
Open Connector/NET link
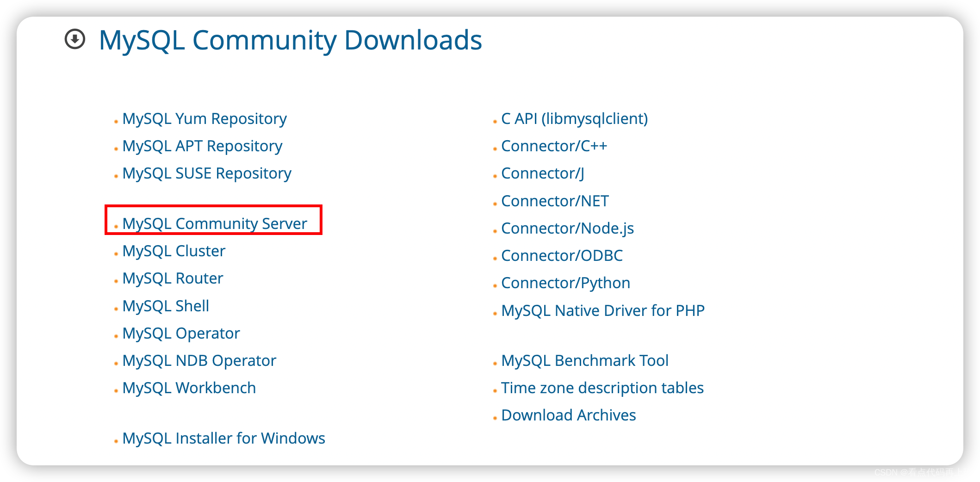pyautogui.click(x=555, y=201)
